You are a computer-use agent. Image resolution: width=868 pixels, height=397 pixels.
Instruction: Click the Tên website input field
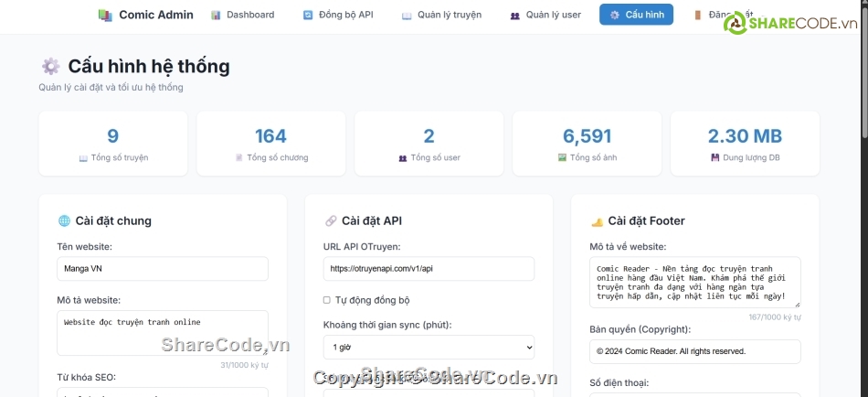[163, 269]
